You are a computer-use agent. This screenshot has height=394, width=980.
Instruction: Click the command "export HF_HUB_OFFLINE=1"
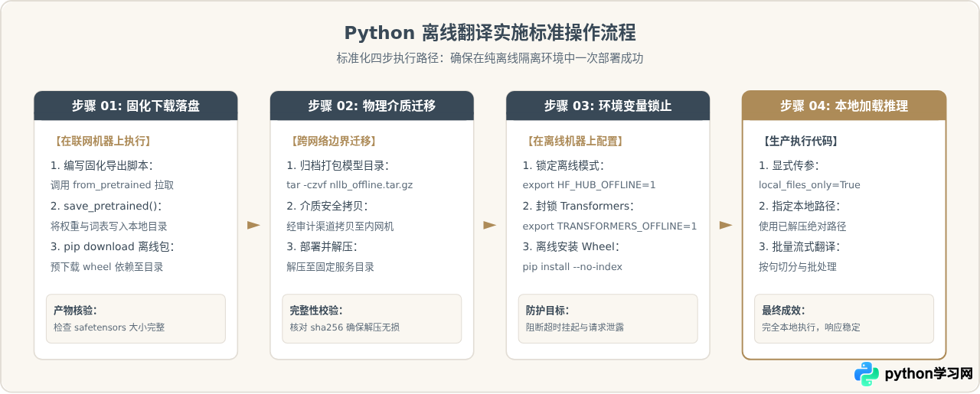coord(590,184)
